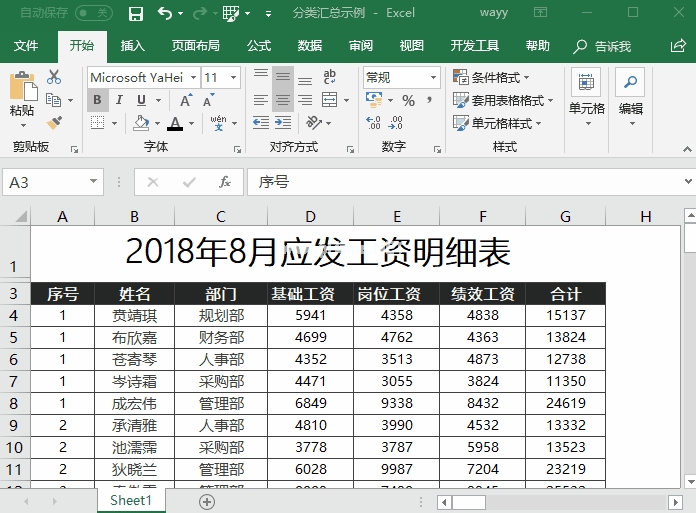The height and width of the screenshot is (513, 696).
Task: Click the increase indent icon
Action: point(283,123)
